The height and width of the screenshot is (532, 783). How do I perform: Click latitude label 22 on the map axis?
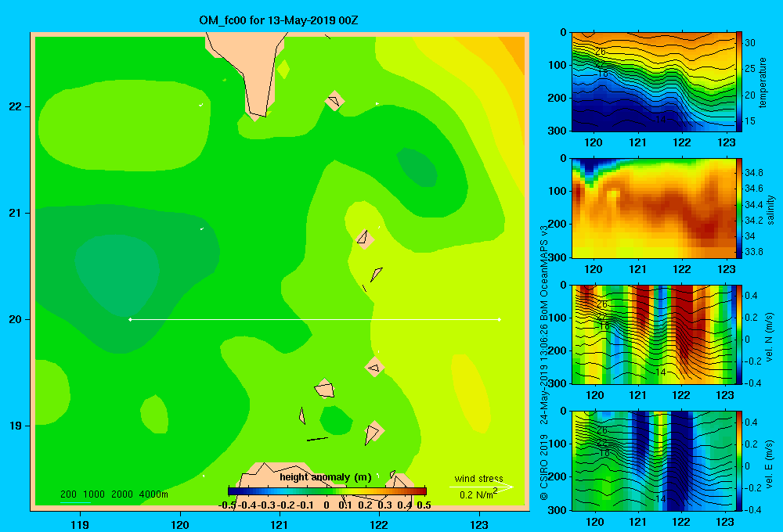[x=16, y=106]
